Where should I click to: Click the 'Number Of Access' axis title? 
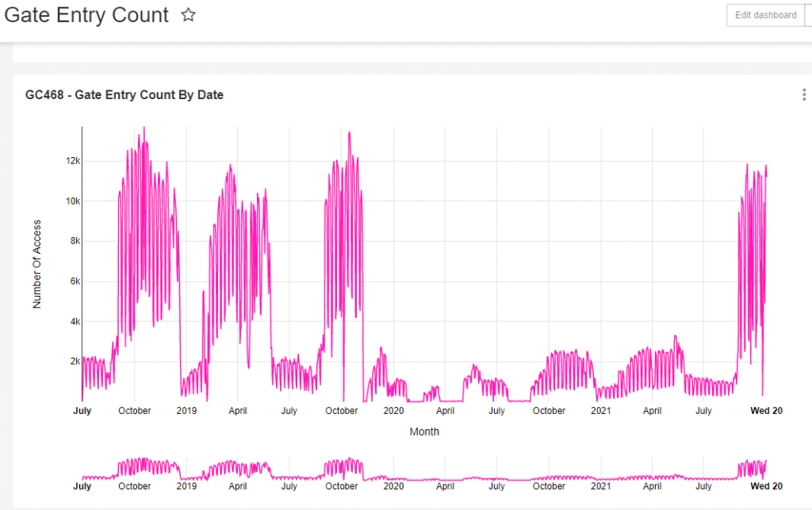click(36, 264)
